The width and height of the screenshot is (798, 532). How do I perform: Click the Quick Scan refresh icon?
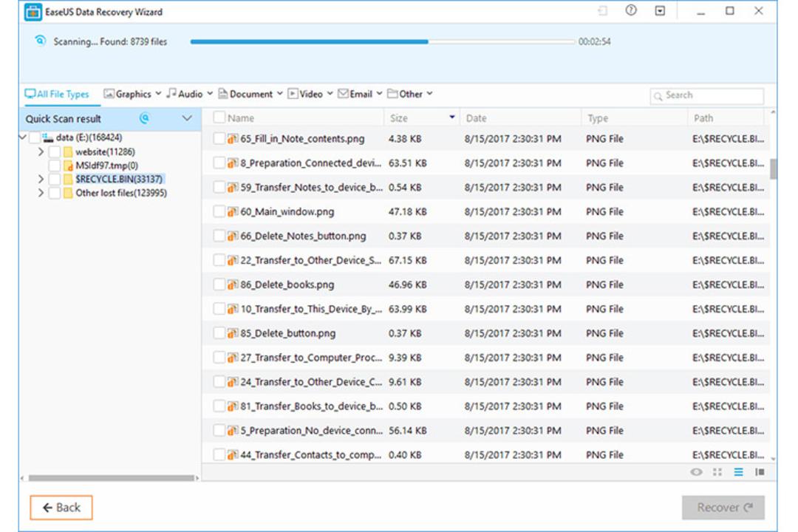coord(145,118)
